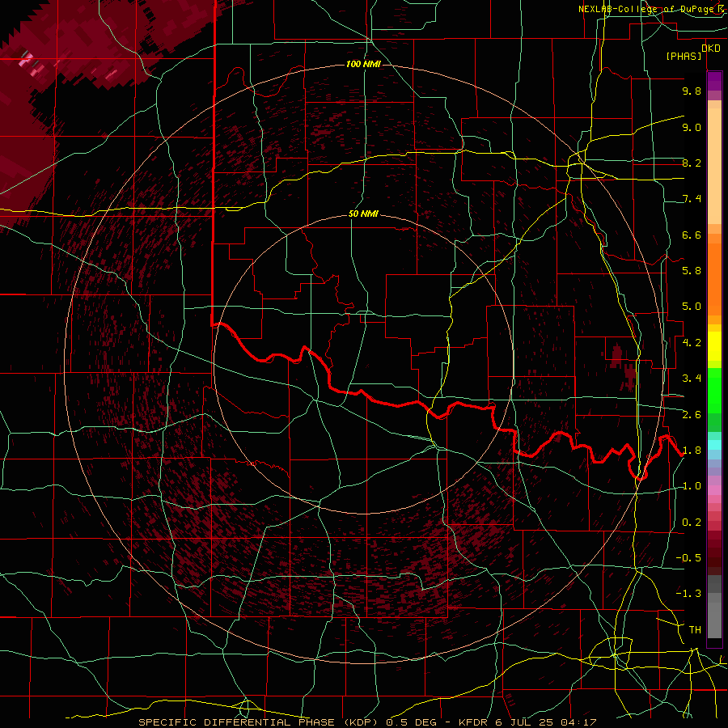Pick the bright green segment of the color bar
The image size is (728, 728).
[x=714, y=390]
